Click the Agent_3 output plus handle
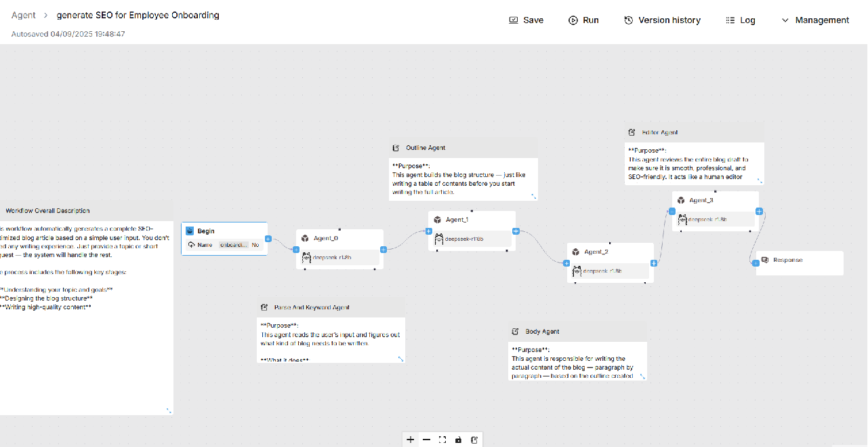 760,211
